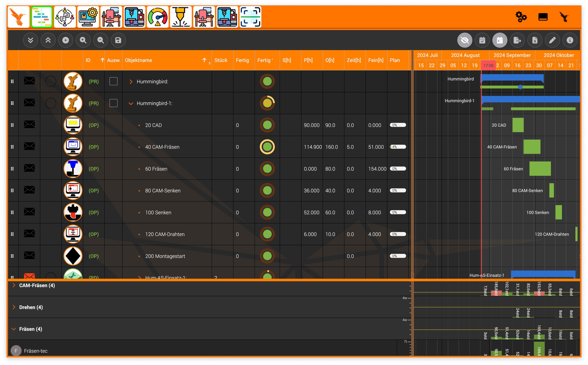This screenshot has height=365, width=588.
Task: Open the settings gears icon
Action: 521,17
